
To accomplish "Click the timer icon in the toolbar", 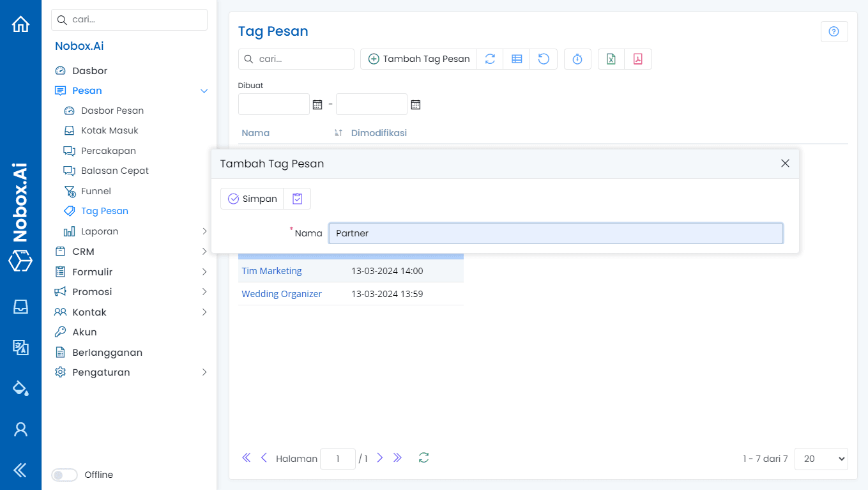I will 577,59.
